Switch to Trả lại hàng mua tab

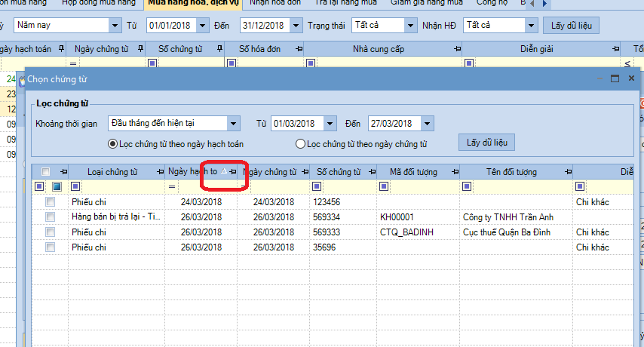pos(345,3)
